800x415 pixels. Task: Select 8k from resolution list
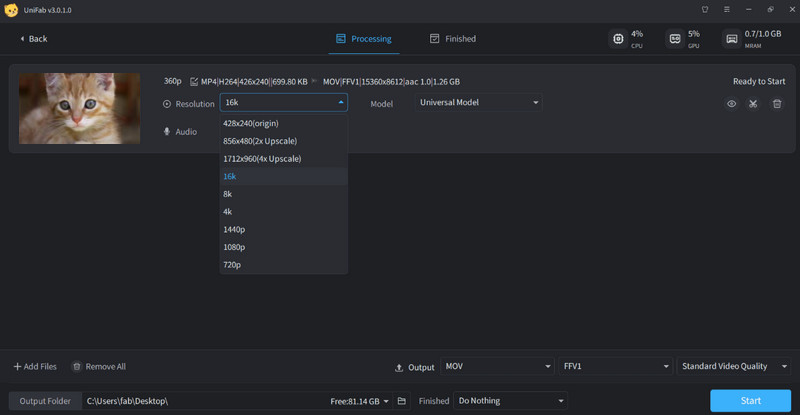pos(229,194)
